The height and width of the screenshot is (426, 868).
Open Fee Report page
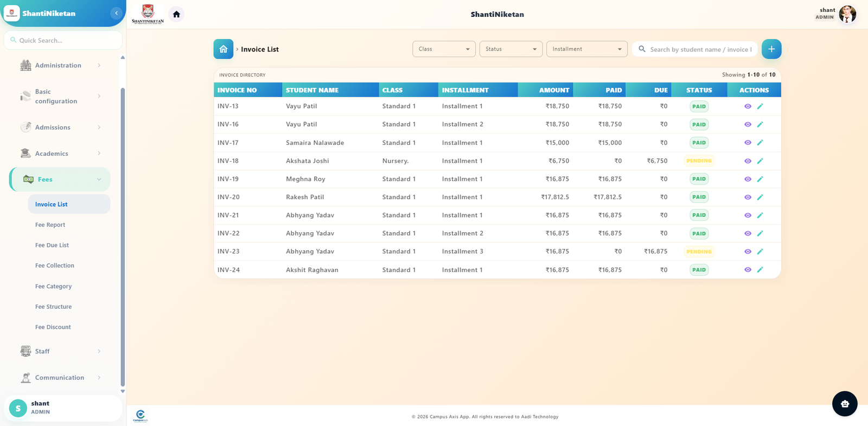pos(69,225)
